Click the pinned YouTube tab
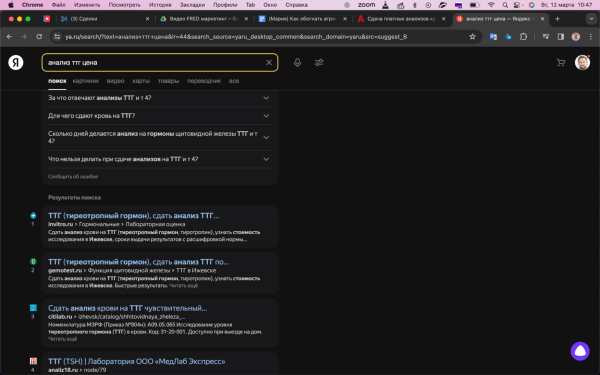The image size is (600, 375). pyautogui.click(x=46, y=19)
